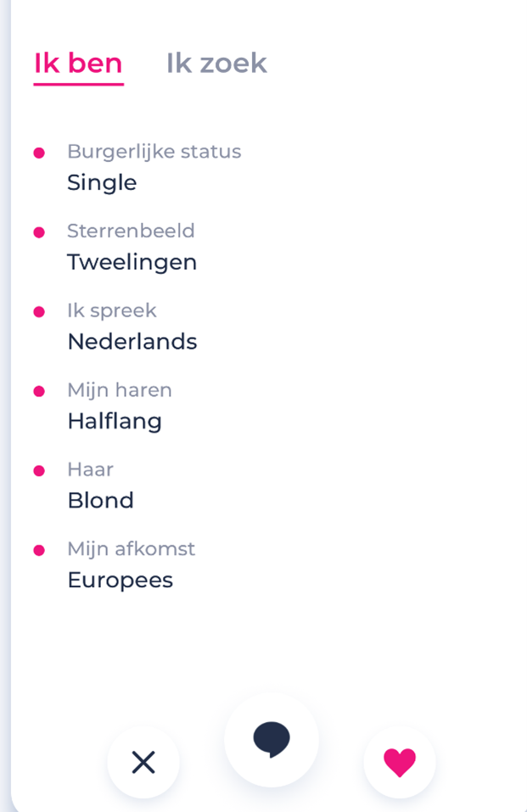Click the Ik spreek label
The height and width of the screenshot is (812, 527).
112,311
